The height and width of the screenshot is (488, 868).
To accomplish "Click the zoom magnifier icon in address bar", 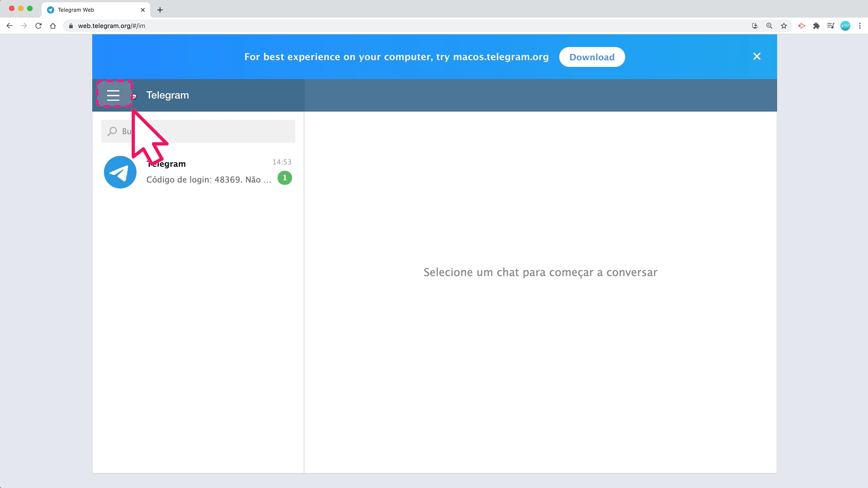I will coord(769,26).
